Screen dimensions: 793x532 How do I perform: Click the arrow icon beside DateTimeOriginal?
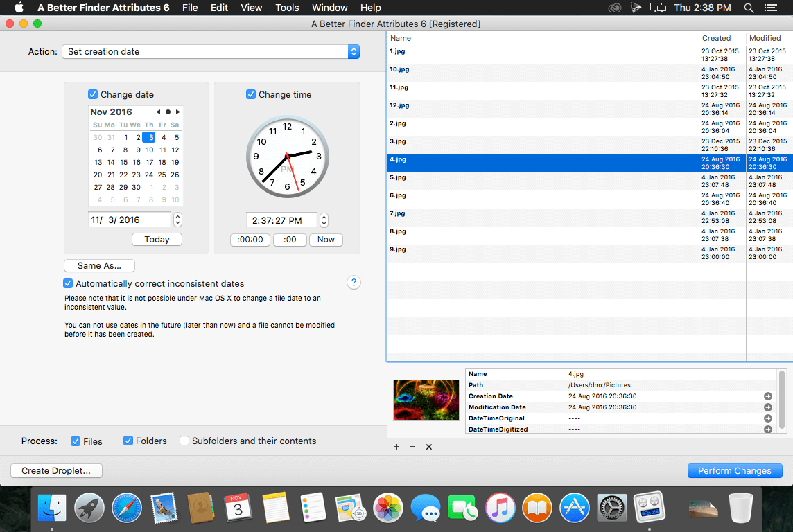coord(767,418)
